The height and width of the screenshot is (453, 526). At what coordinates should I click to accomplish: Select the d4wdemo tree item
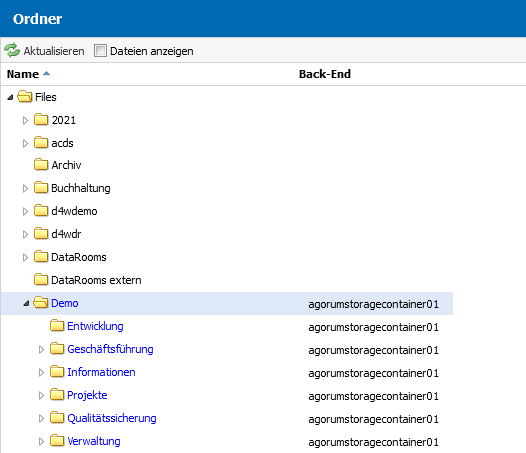pos(74,211)
